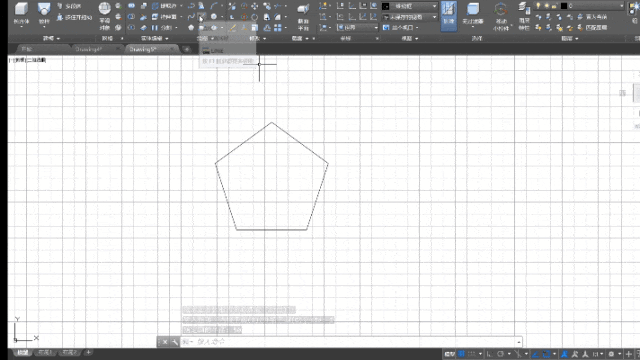Viewport: 640px width, 360px height.
Task: Choose the Polysolid tool
Action: click(69, 6)
